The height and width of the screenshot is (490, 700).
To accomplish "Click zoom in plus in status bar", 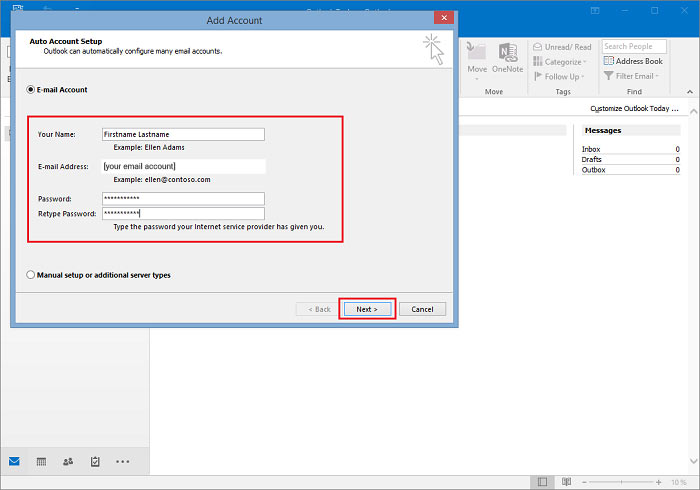I will 659,482.
